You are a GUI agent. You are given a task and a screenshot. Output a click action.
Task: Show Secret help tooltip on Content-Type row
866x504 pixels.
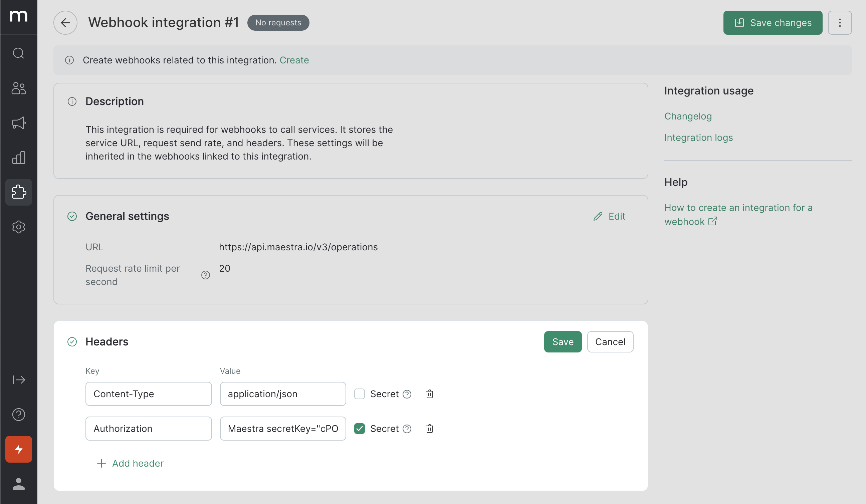point(407,394)
